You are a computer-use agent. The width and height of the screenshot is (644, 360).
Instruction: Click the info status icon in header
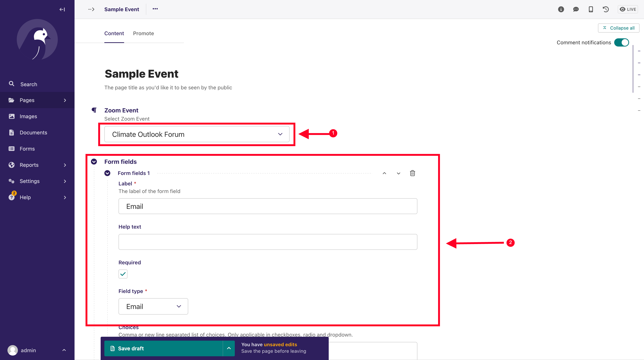pos(561,9)
